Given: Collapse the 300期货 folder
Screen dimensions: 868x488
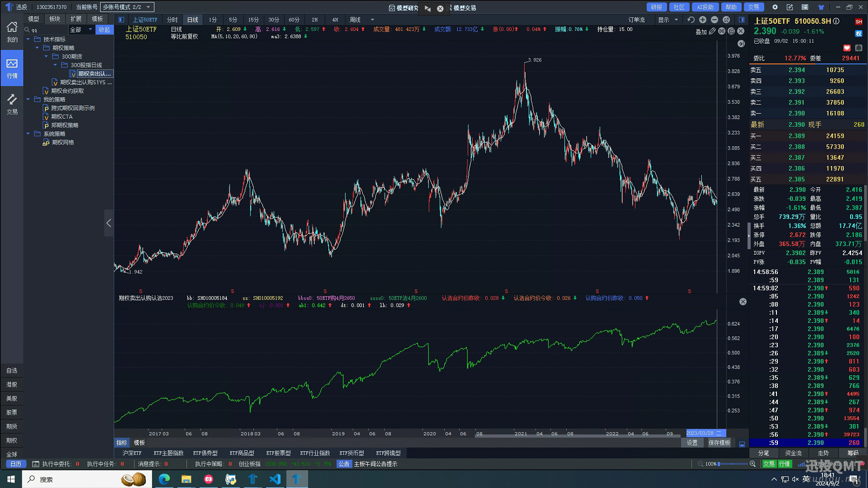Looking at the screenshot, I should [46, 56].
